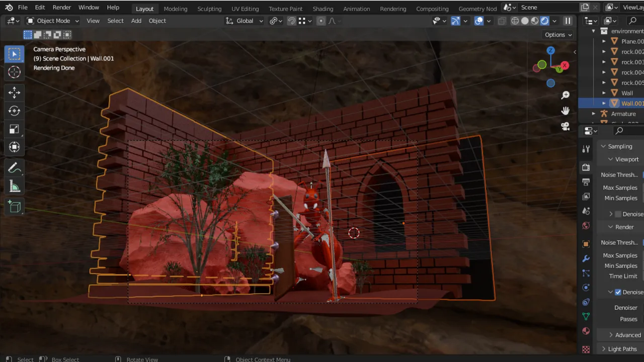
Task: Open the Material properties tab
Action: [586, 331]
